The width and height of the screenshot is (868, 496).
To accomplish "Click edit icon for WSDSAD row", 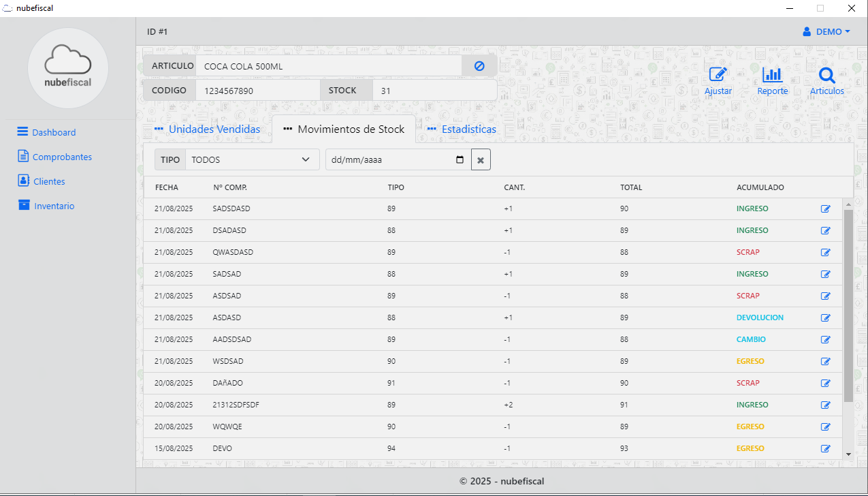I will 826,361.
